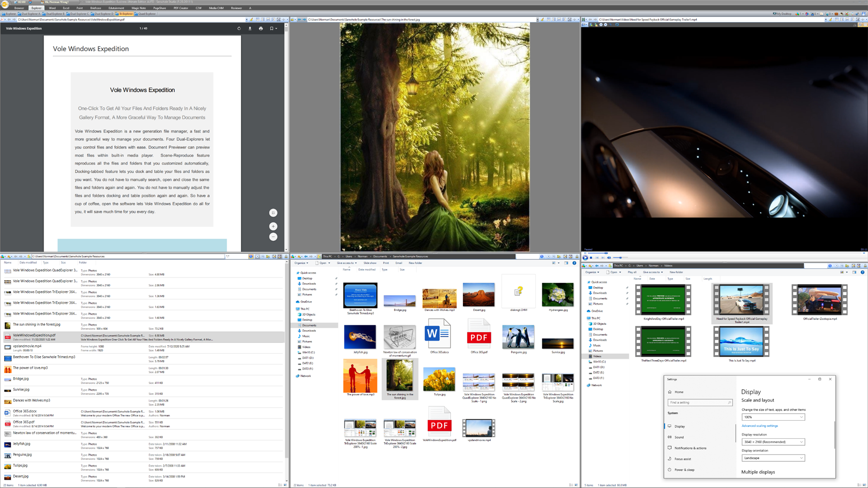Image resolution: width=868 pixels, height=488 pixels.
Task: Expand the Display orientation Landscape dropdown
Action: coord(773,458)
